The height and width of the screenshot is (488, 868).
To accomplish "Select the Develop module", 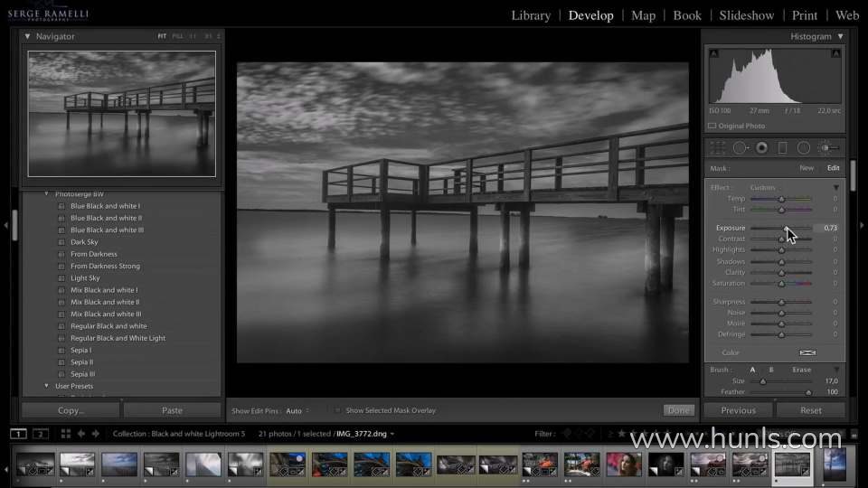I will [x=590, y=15].
